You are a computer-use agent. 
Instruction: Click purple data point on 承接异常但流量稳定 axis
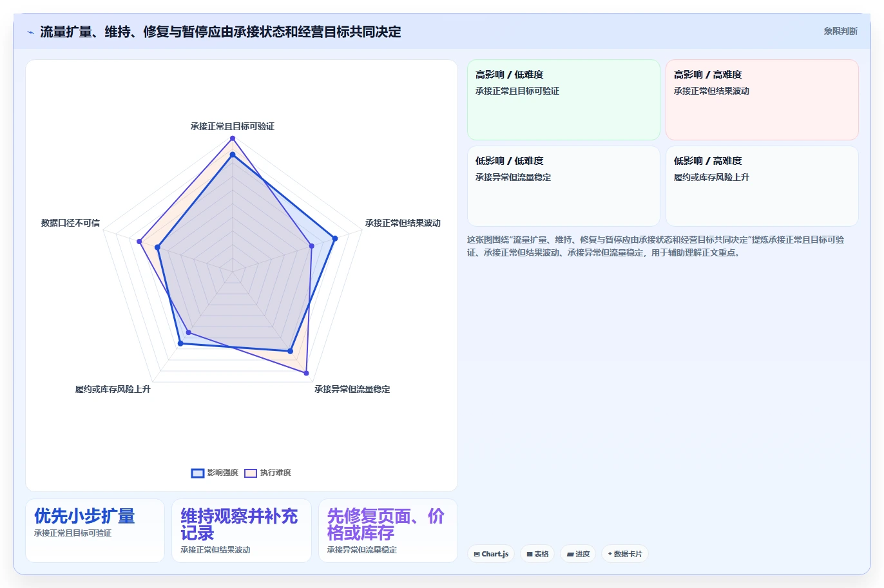pyautogui.click(x=306, y=373)
